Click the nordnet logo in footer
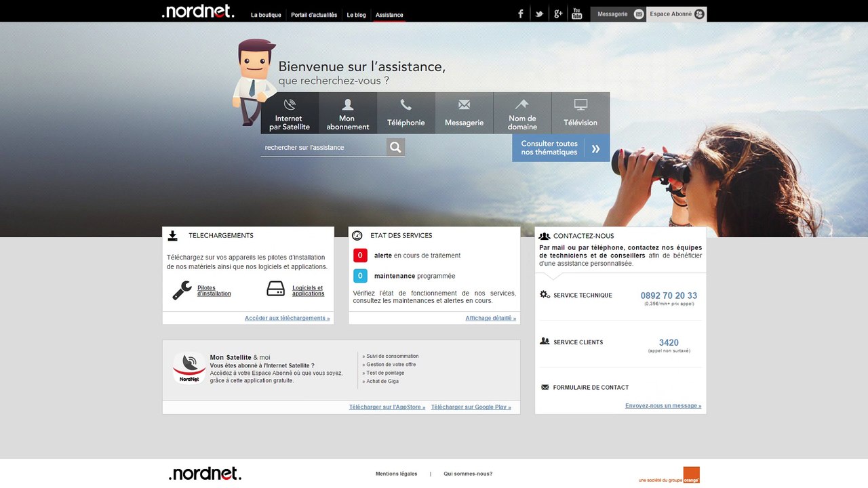 click(x=205, y=473)
